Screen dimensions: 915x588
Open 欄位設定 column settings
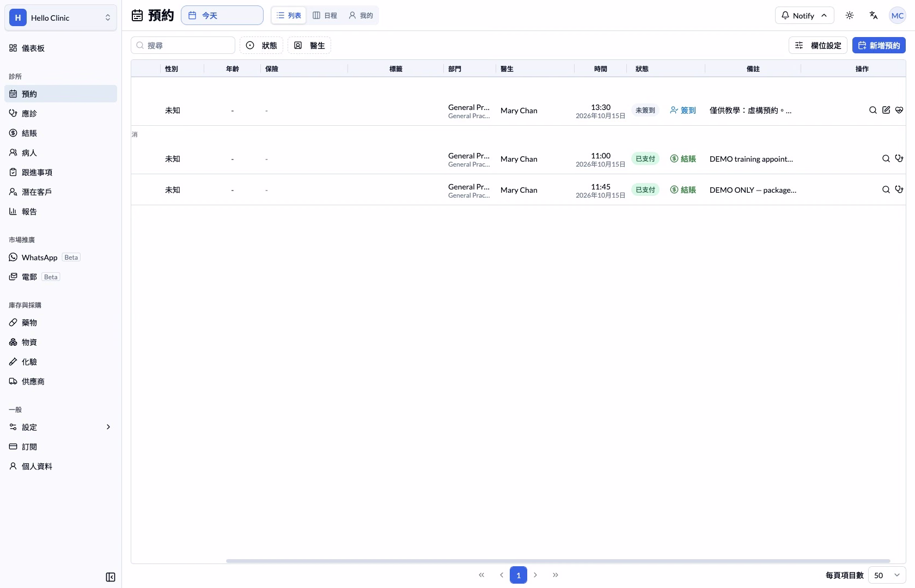[x=818, y=45]
